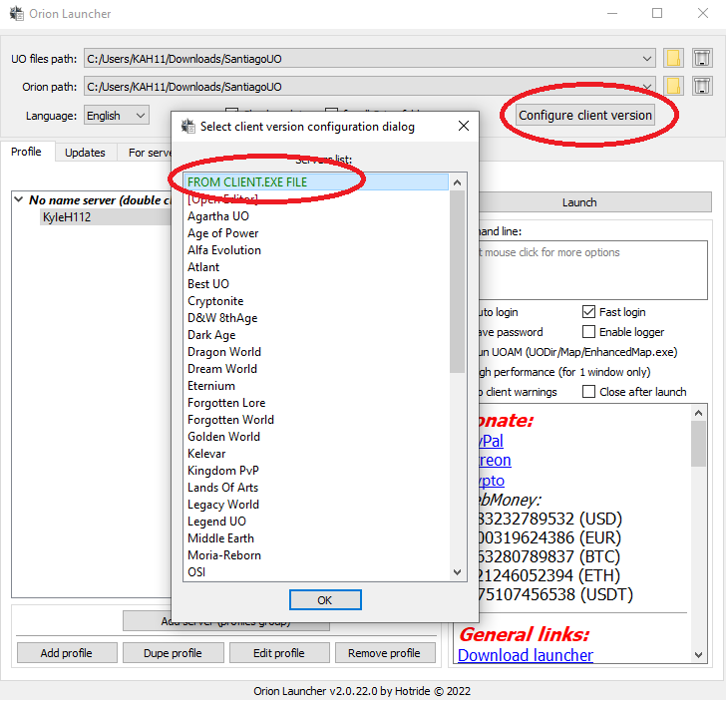728x704 pixels.
Task: Open the Orion path folder browse icon
Action: point(674,86)
